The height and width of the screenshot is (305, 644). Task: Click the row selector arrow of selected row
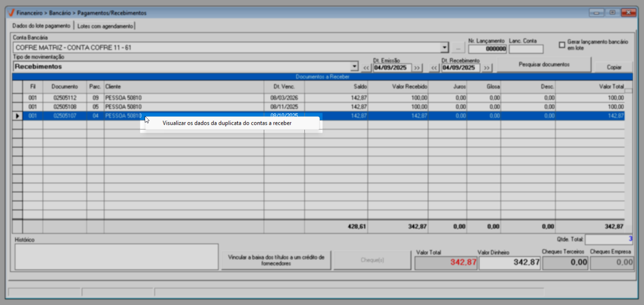click(17, 116)
